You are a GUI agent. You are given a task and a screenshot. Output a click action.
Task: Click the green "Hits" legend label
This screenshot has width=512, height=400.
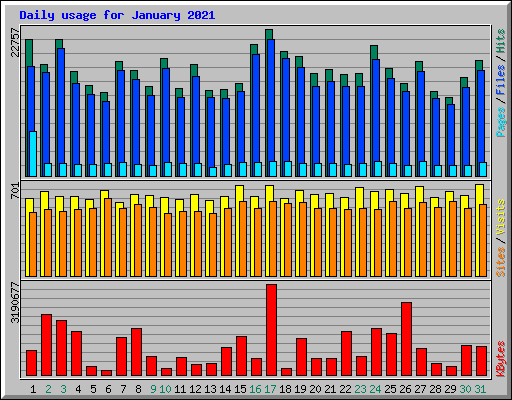click(501, 42)
